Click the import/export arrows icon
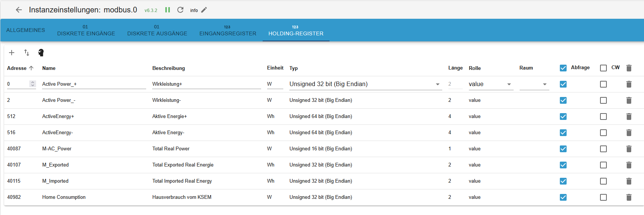 click(x=27, y=53)
